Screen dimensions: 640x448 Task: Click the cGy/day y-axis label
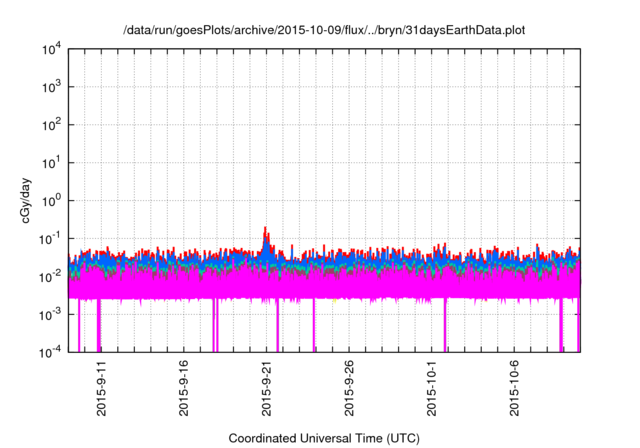tap(26, 200)
